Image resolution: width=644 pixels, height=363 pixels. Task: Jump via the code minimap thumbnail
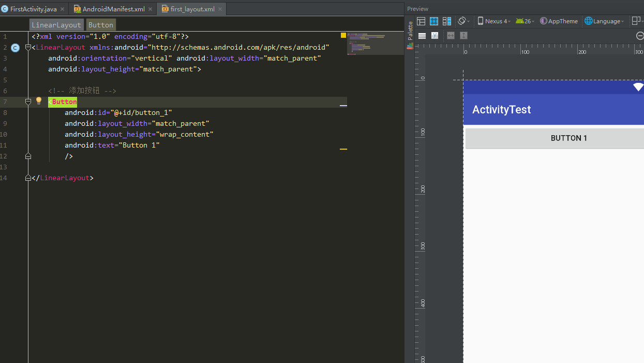[x=375, y=43]
